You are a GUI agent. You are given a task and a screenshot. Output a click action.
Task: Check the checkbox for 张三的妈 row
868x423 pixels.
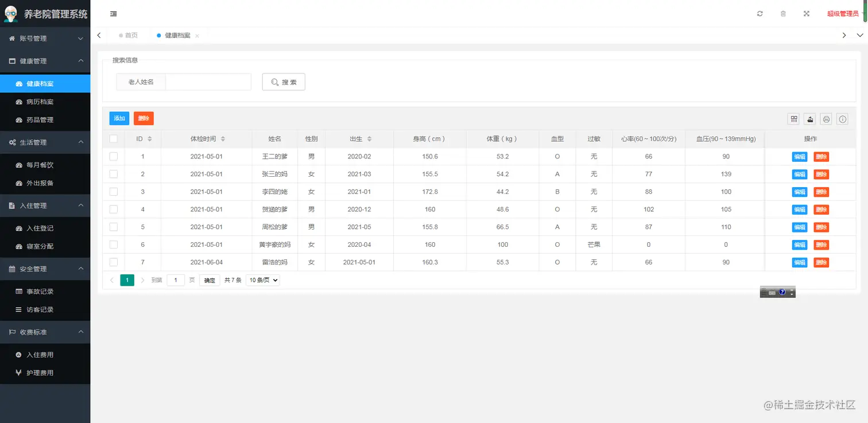(x=114, y=174)
